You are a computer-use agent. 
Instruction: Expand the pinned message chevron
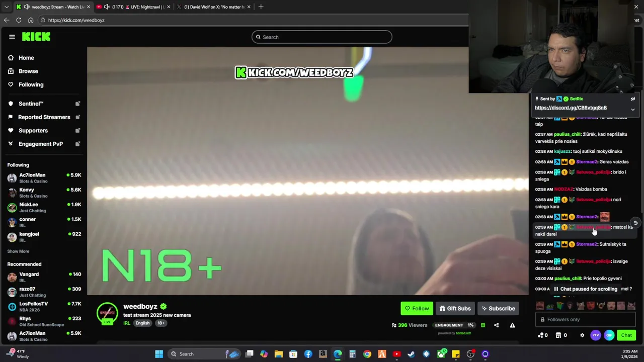pyautogui.click(x=633, y=109)
